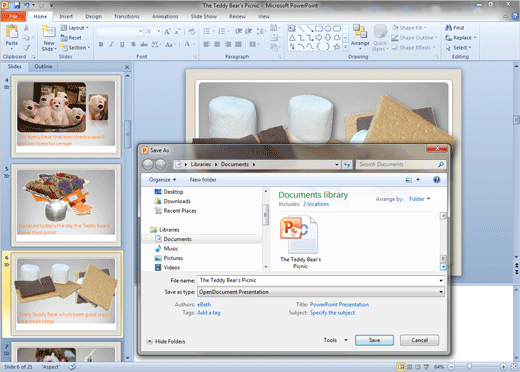Screen dimensions: 520x372
Task: Toggle Italic formatting
Action: pos(112,44)
